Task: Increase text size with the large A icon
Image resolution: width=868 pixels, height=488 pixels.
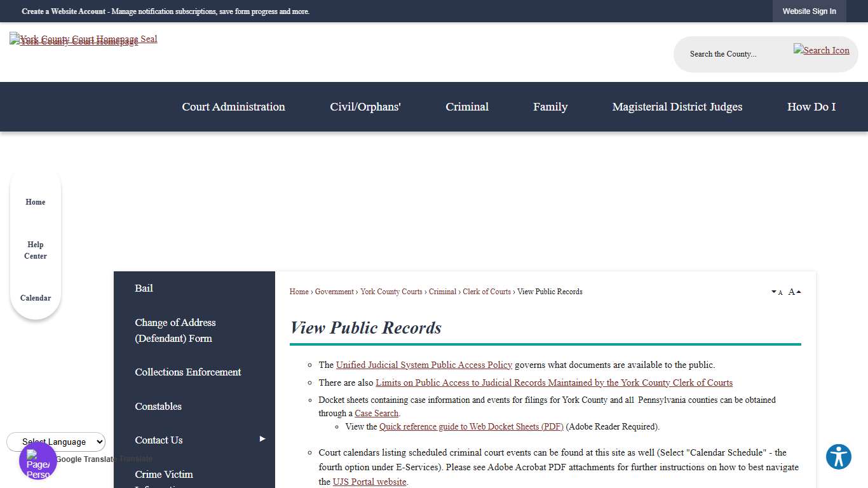Action: click(x=792, y=291)
